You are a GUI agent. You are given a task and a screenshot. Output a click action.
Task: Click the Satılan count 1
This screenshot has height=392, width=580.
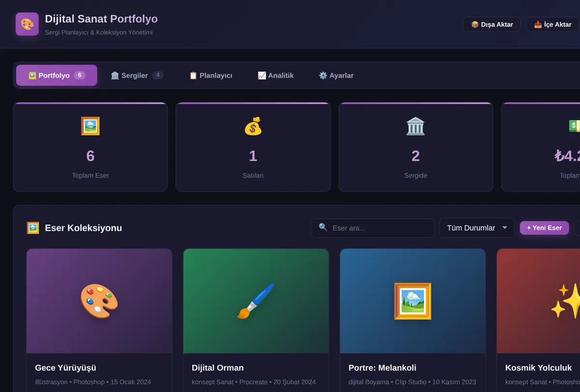[253, 156]
